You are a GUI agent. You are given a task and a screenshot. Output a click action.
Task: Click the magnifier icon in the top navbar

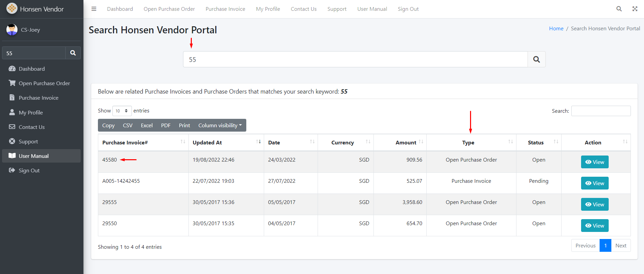point(619,9)
